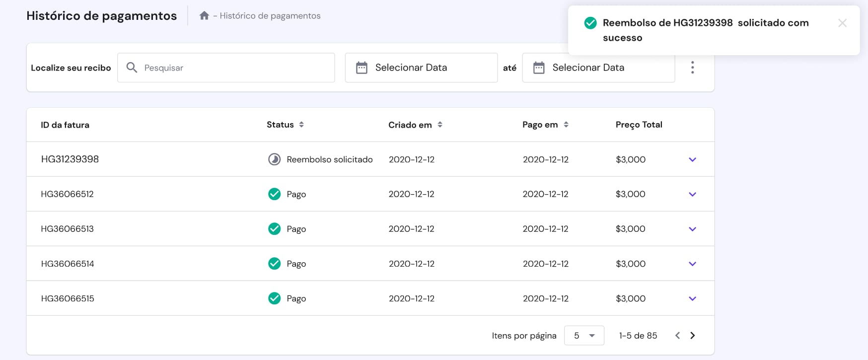Expand invoice HG36066513 row details
Screen dimensions: 868x360
click(692, 229)
